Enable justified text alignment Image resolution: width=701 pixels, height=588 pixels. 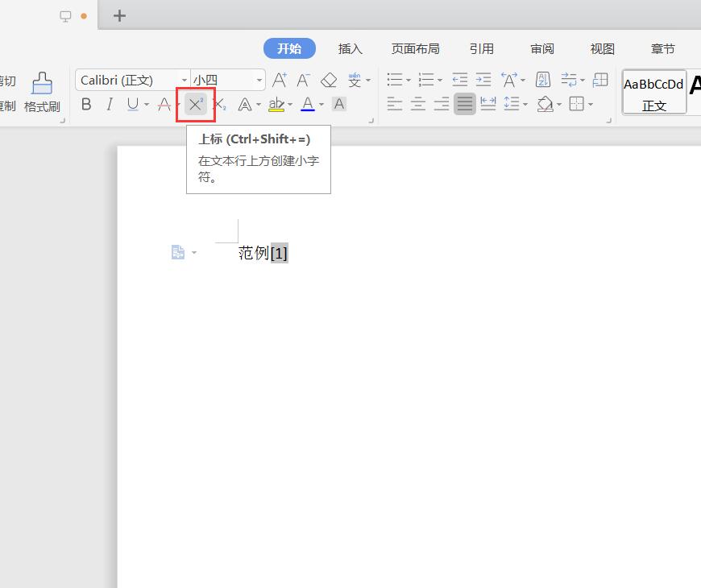465,104
